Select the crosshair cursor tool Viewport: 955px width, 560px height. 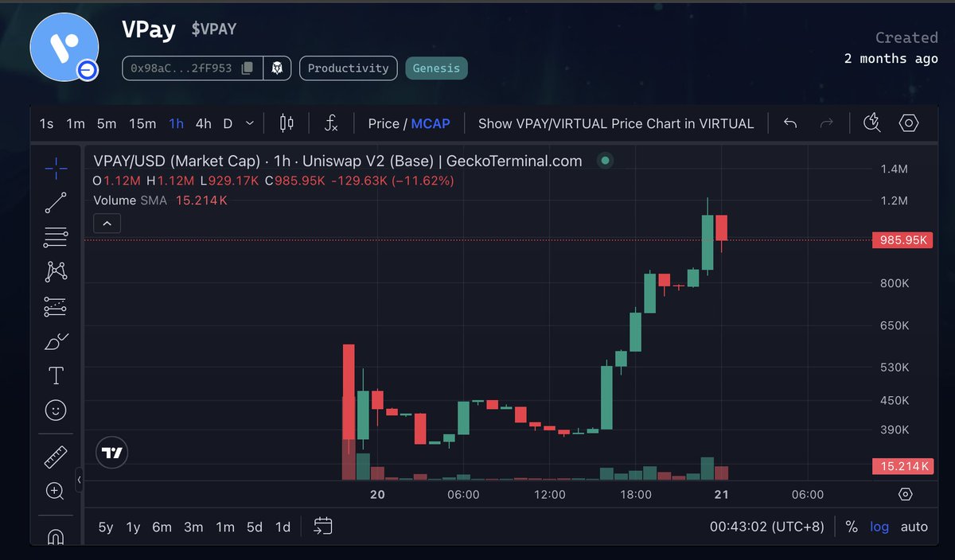pyautogui.click(x=56, y=167)
